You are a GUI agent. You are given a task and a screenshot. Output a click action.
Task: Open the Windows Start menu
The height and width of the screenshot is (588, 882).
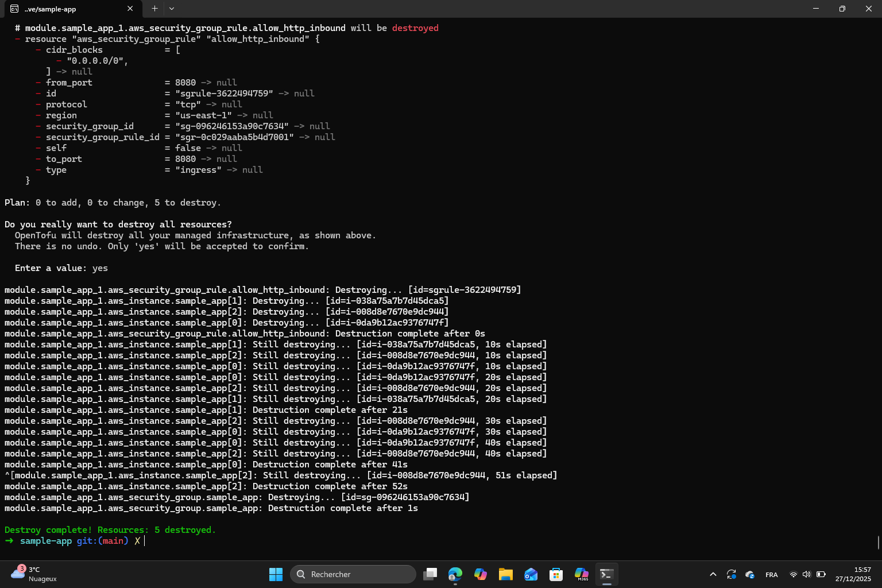276,574
